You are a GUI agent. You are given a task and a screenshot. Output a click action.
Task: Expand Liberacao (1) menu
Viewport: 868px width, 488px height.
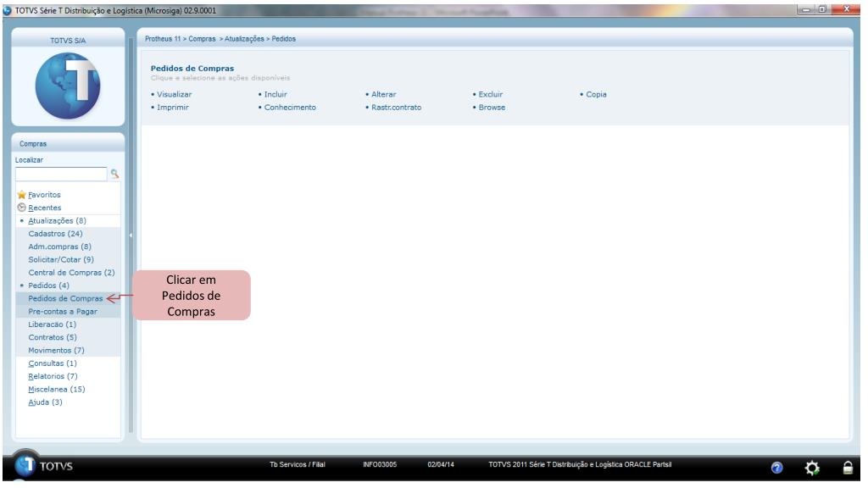click(52, 324)
